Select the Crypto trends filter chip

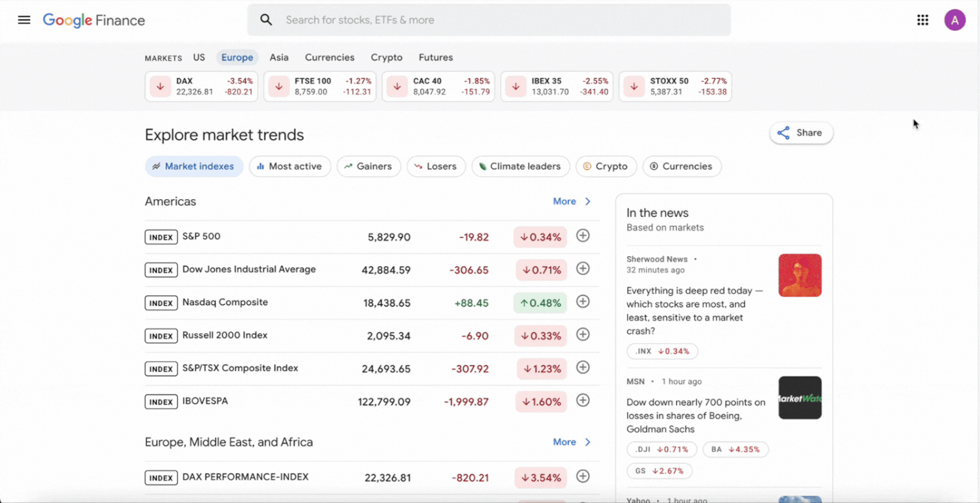pyautogui.click(x=606, y=167)
